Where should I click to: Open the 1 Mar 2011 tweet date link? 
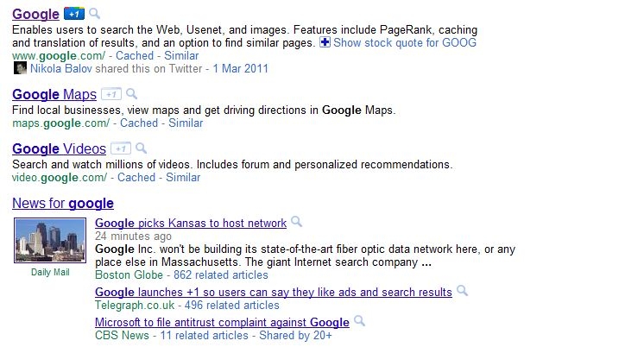(x=240, y=68)
